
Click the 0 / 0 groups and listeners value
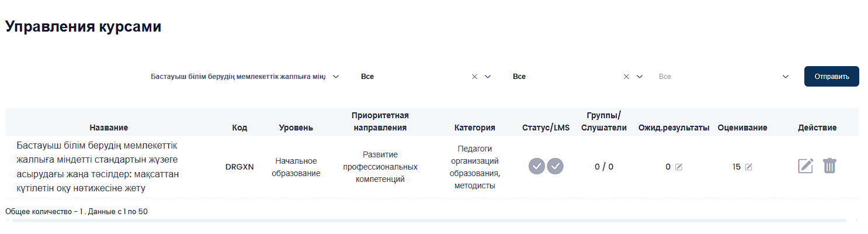(x=604, y=167)
